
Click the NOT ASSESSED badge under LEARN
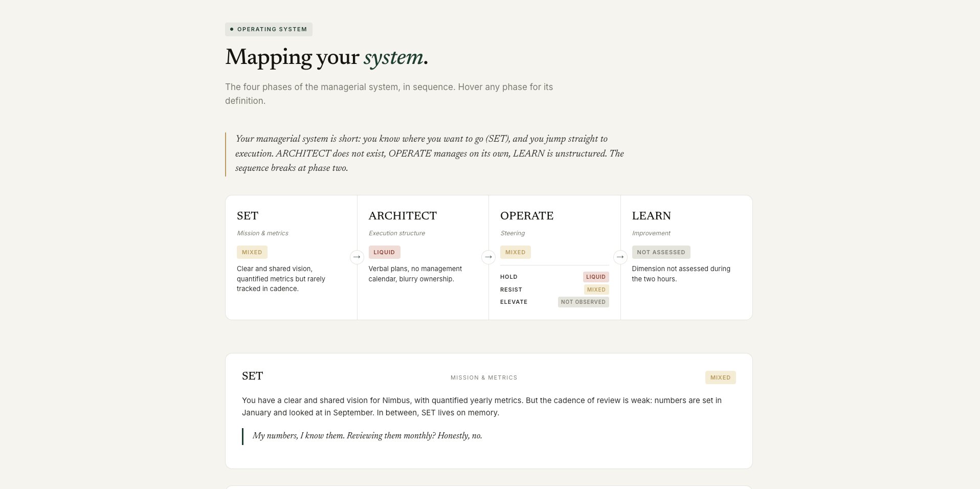tap(661, 252)
